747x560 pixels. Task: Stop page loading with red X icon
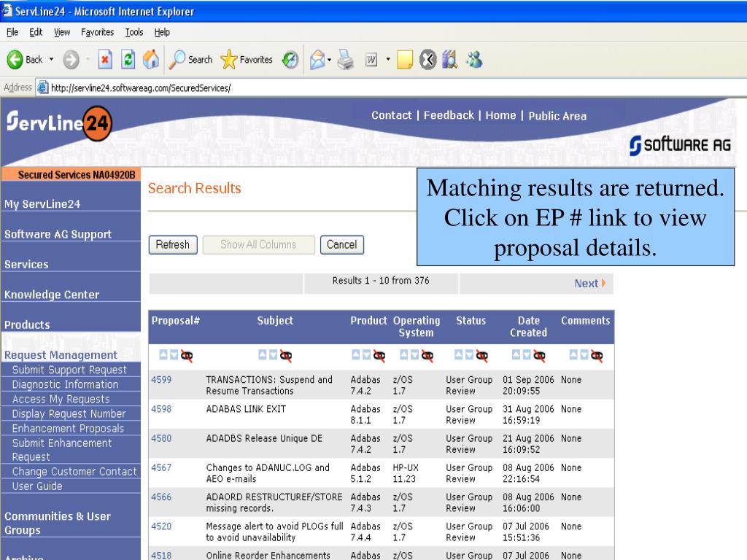point(105,60)
